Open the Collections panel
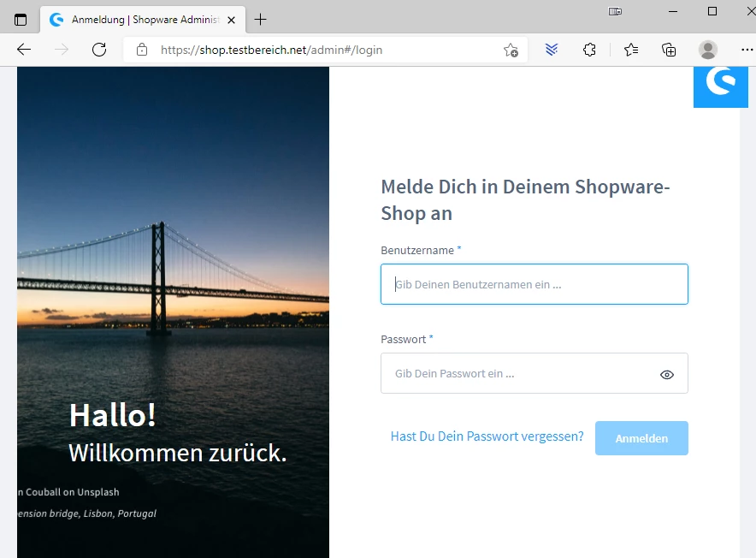This screenshot has width=756, height=558. 670,50
